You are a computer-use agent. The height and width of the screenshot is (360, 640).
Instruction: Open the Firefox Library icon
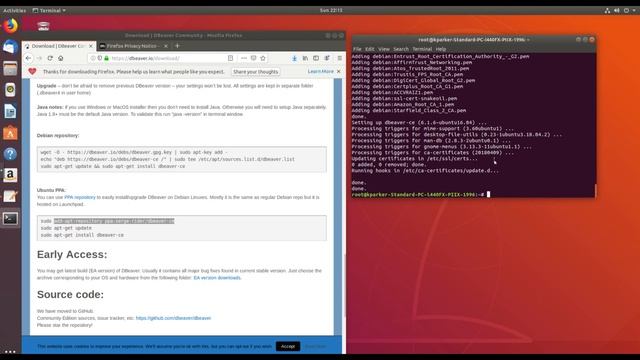click(x=305, y=58)
